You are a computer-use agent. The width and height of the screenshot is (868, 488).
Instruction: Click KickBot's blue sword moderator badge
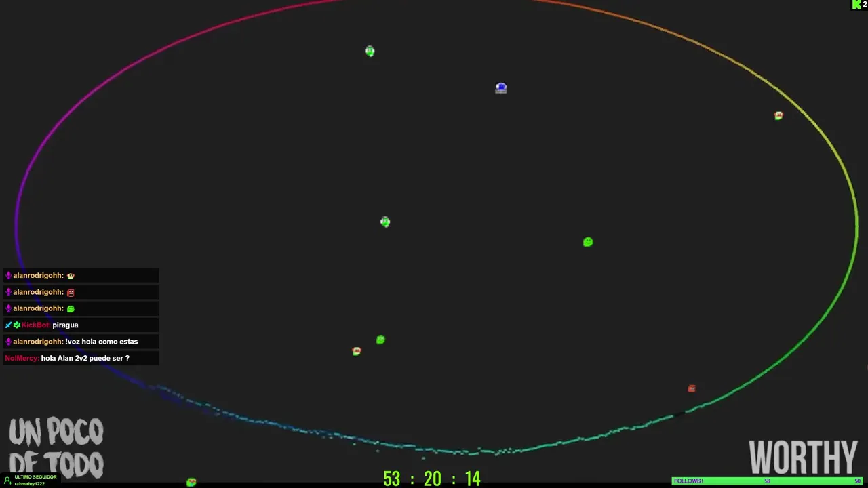[x=9, y=325]
